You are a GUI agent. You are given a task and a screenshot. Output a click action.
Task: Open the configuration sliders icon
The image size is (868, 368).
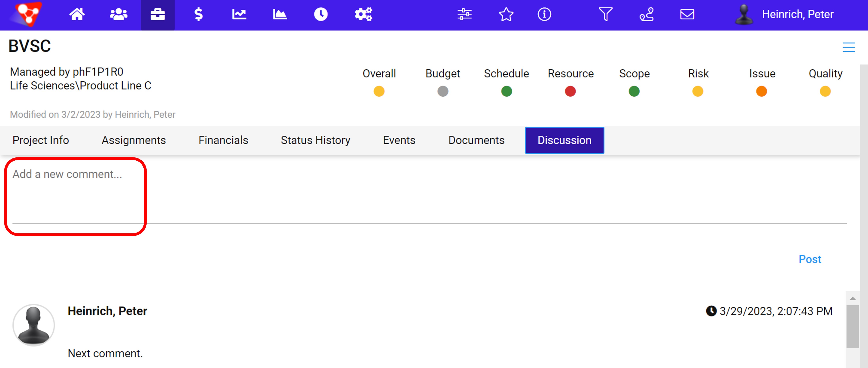coord(464,14)
